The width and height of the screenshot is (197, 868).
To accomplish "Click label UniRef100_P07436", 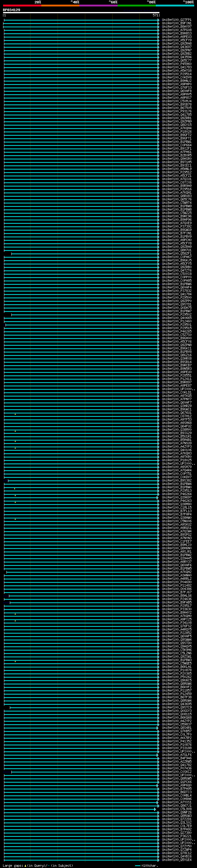I will [x=176, y=768].
